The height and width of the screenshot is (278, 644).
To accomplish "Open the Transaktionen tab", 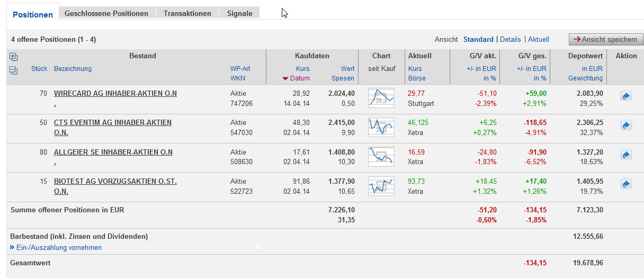I will coord(187,13).
